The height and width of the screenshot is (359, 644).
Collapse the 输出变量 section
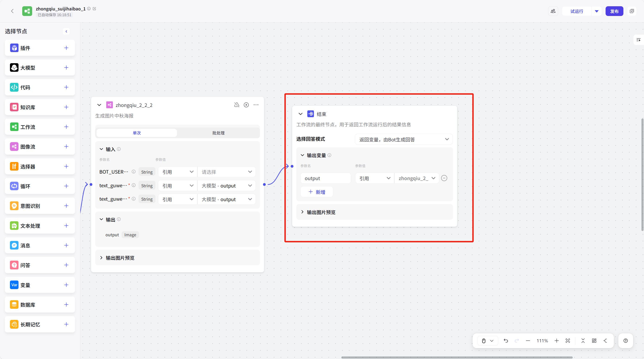[302, 155]
